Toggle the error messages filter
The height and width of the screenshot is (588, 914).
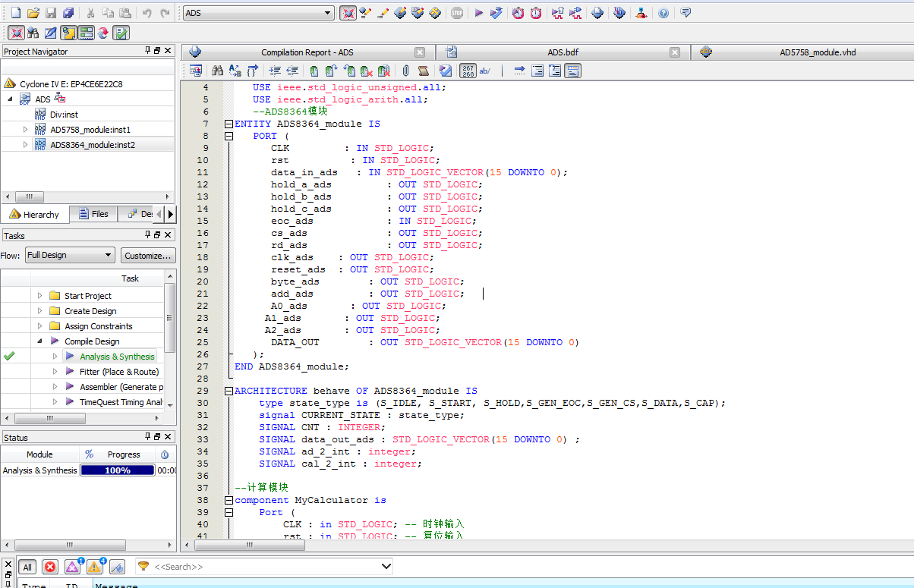click(50, 567)
